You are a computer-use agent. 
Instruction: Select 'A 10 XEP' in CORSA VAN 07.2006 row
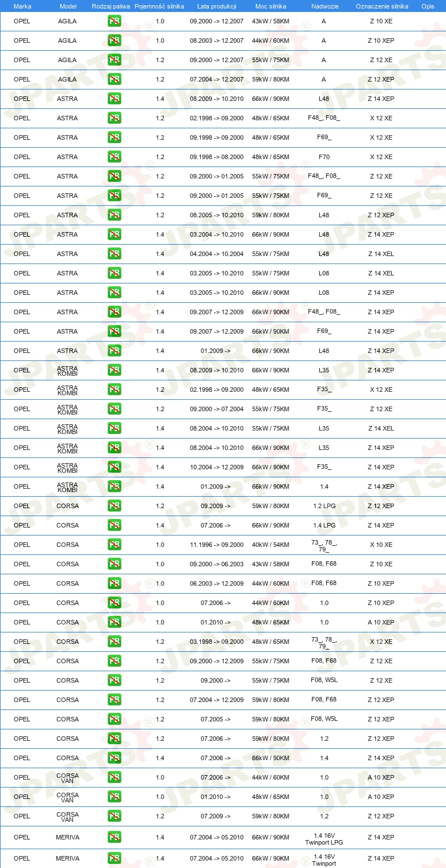(381, 777)
